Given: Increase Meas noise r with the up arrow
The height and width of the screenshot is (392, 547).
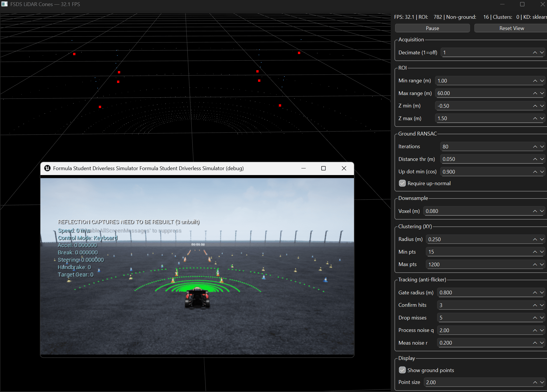Looking at the screenshot, I should (x=535, y=343).
